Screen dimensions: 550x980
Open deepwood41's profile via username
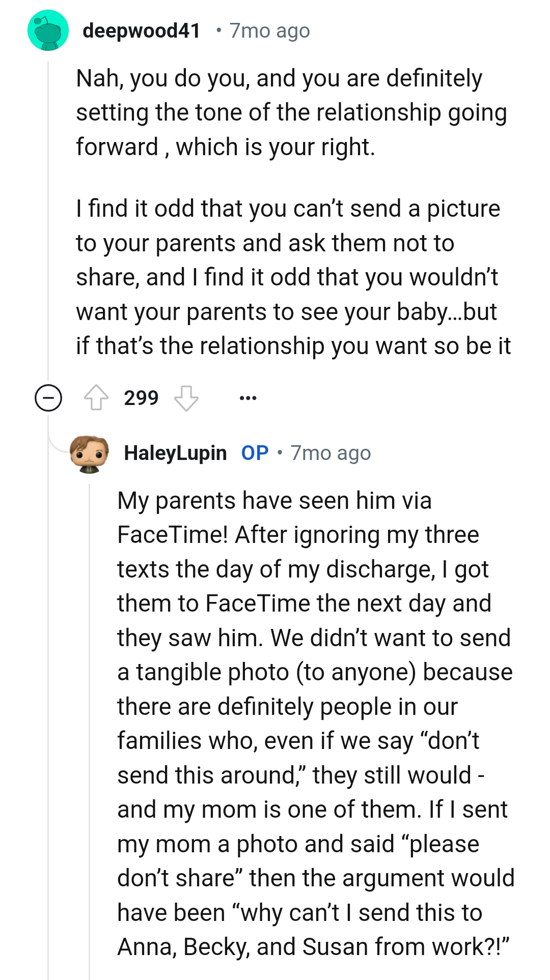(x=141, y=31)
